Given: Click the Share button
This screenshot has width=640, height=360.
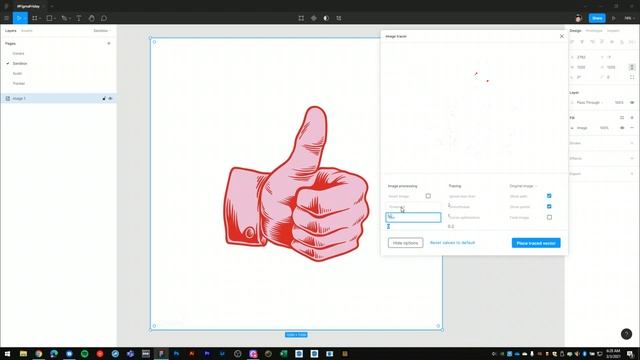Looking at the screenshot, I should pos(597,18).
